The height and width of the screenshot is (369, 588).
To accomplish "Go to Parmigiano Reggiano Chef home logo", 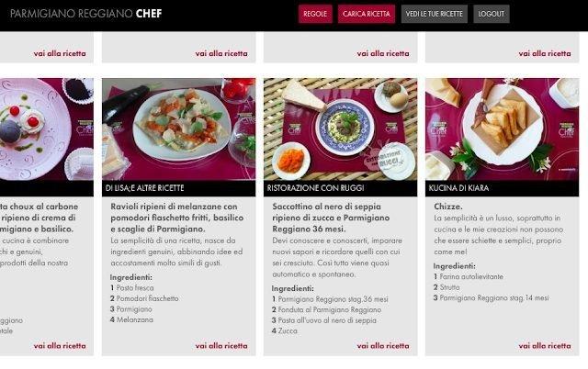I will 85,14.
